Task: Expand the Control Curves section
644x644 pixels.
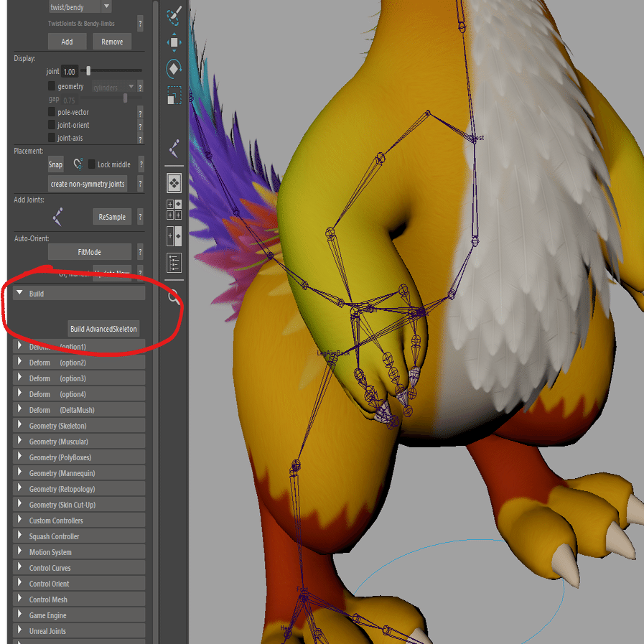Action: (79, 568)
